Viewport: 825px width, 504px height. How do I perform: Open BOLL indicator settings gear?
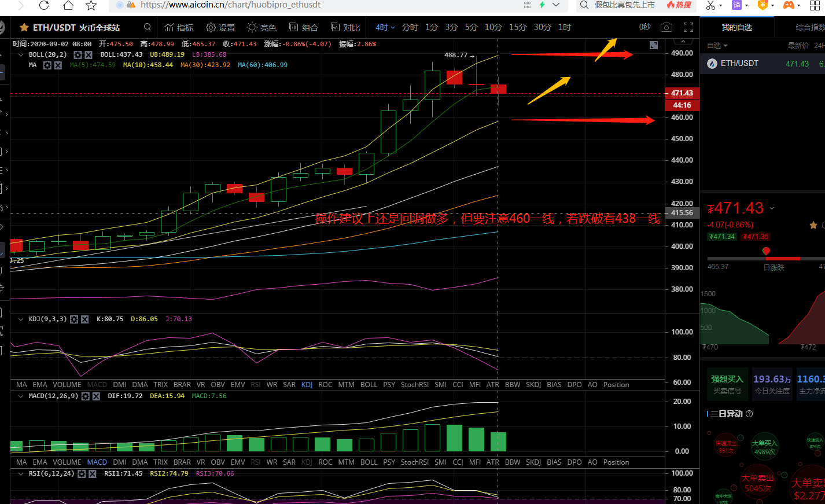pyautogui.click(x=78, y=54)
